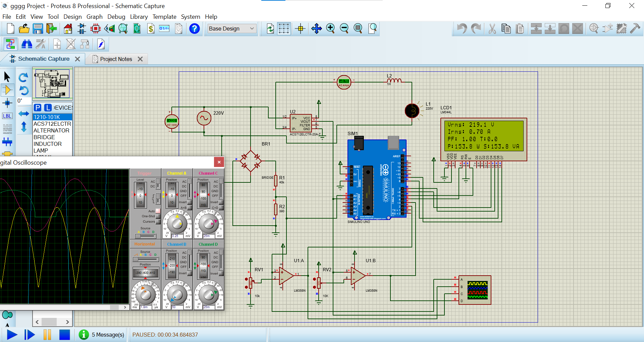The image size is (644, 342).
Task: Open the Library menu
Action: click(x=139, y=17)
